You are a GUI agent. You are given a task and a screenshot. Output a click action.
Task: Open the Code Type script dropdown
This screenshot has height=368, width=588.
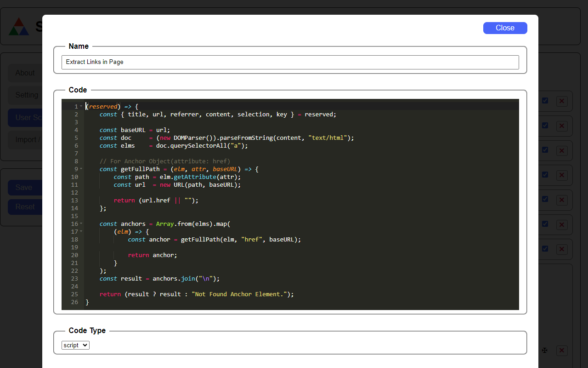pos(75,345)
